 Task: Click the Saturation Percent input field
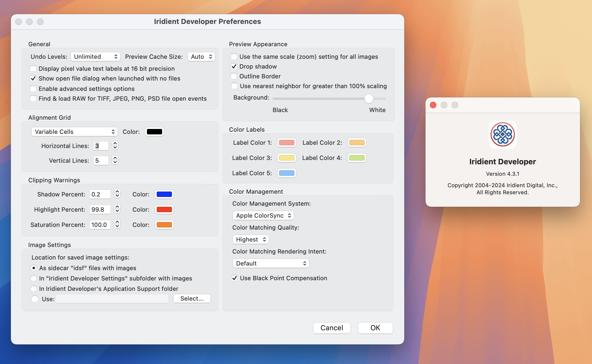tap(100, 225)
